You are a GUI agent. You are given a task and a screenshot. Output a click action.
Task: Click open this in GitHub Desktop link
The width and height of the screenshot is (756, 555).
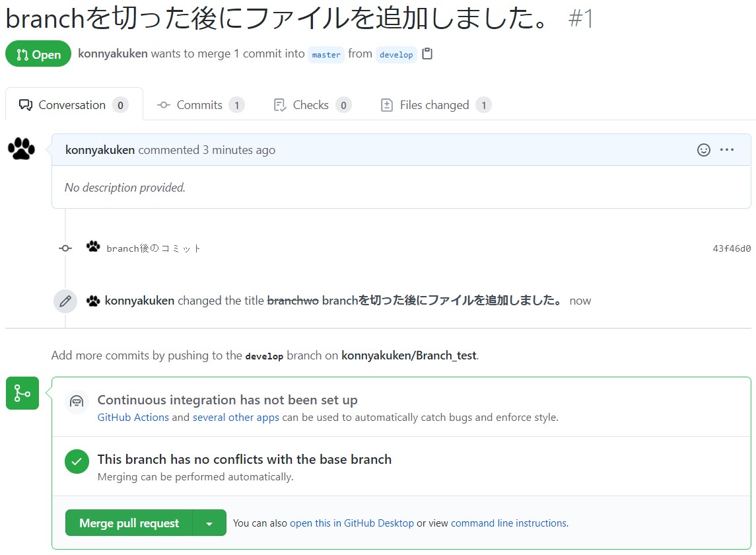(351, 523)
